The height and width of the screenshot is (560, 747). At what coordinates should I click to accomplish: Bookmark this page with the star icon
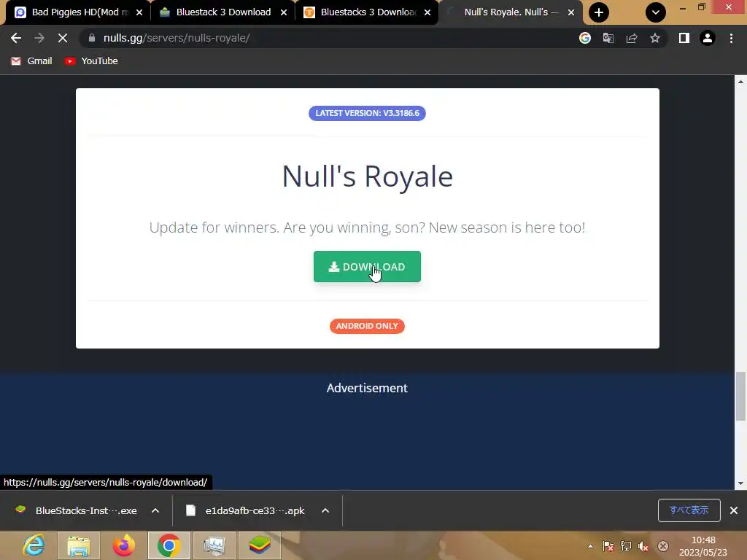point(655,38)
